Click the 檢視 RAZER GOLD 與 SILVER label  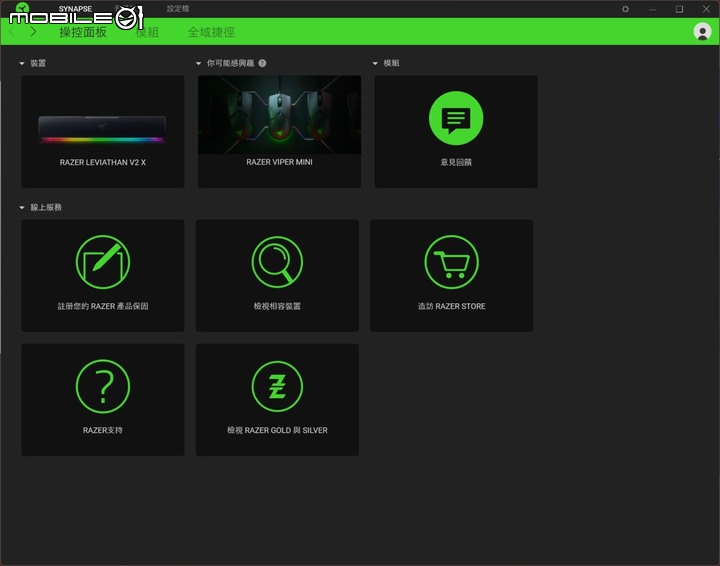[277, 430]
